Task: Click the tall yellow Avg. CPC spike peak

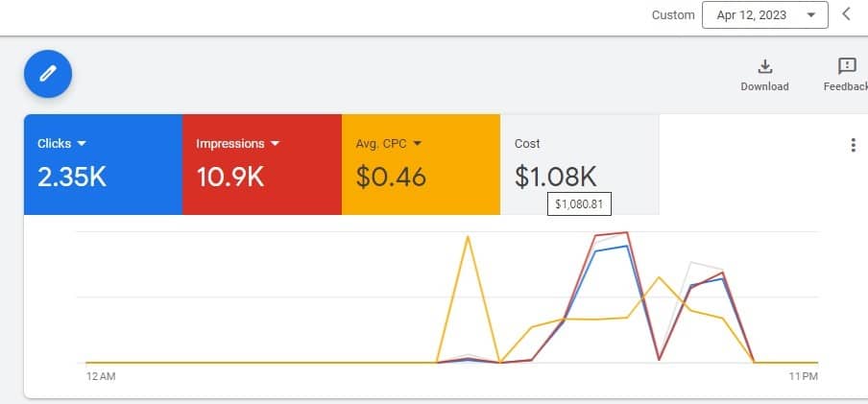Action: pyautogui.click(x=468, y=236)
